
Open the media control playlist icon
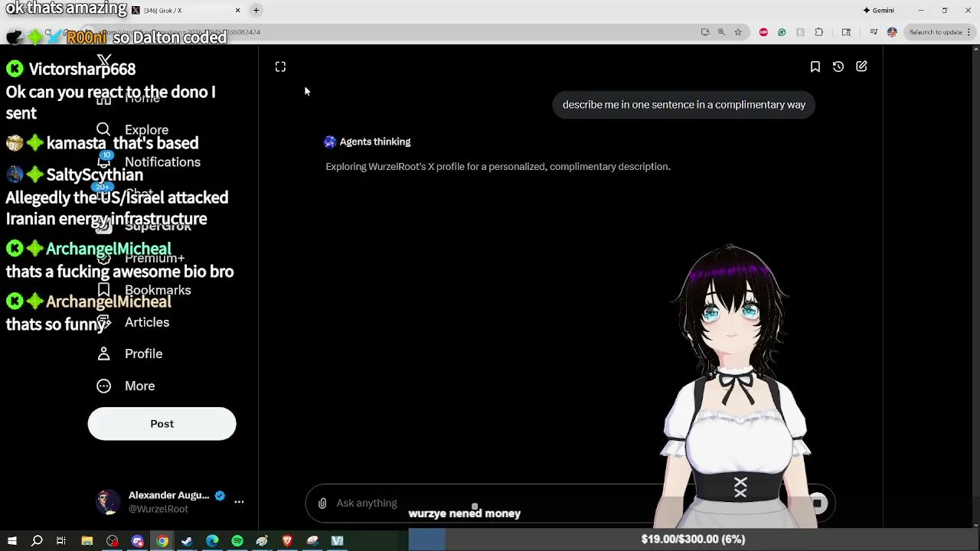pos(874,32)
